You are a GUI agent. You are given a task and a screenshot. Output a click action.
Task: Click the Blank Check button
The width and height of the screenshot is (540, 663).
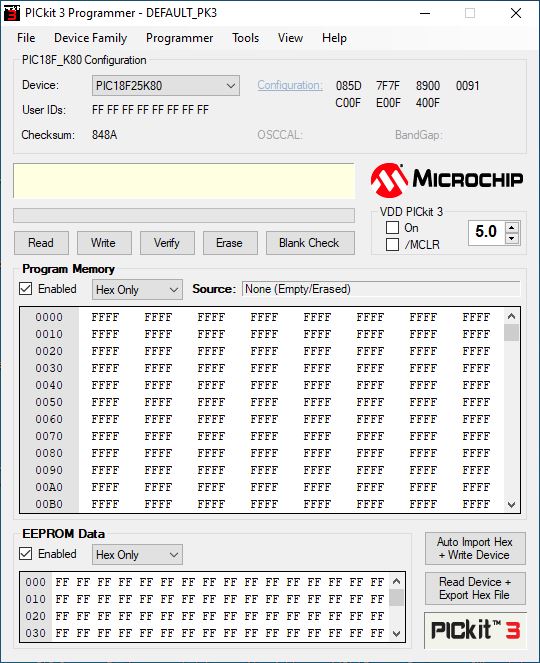click(310, 243)
